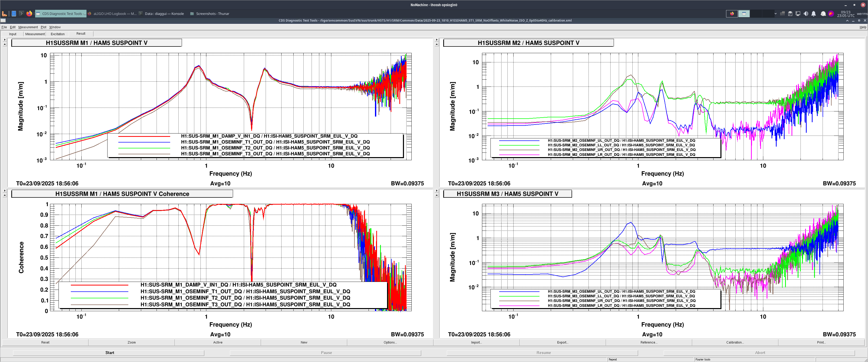Image resolution: width=868 pixels, height=362 pixels.
Task: Open the blue file manager launcher icon
Action: (14, 14)
